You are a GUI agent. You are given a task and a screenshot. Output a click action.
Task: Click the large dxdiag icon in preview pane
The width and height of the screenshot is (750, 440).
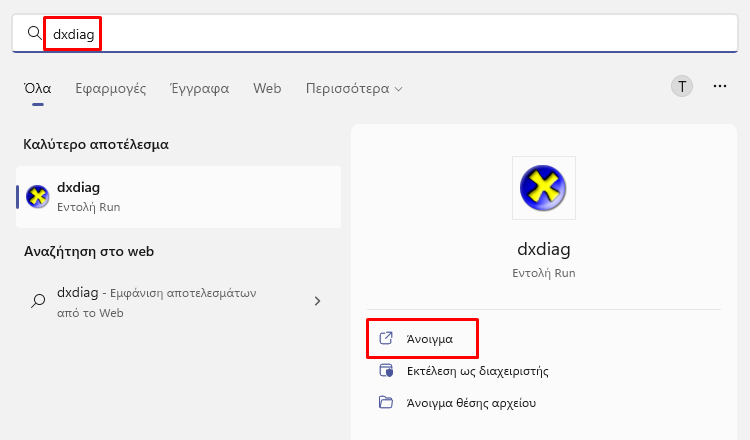tap(543, 188)
